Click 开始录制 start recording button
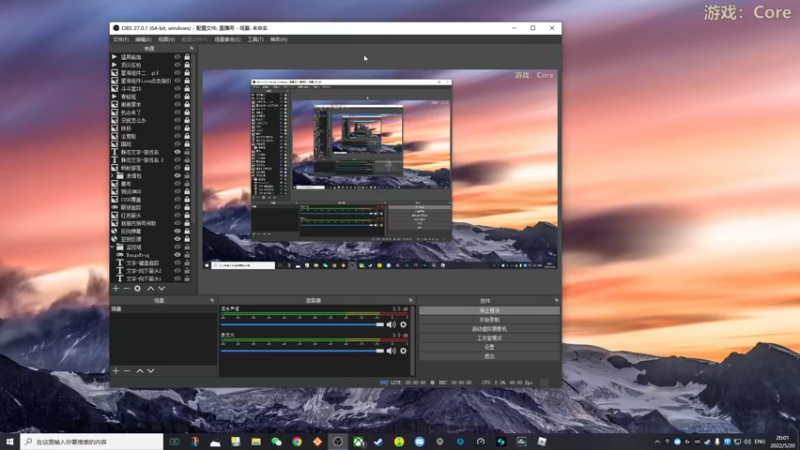This screenshot has height=450, width=800. [489, 319]
